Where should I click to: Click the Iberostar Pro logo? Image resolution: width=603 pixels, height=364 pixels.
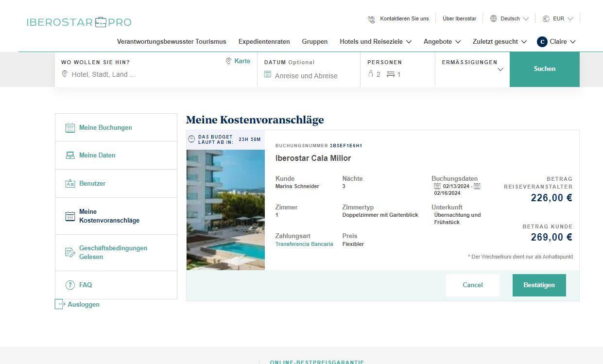(x=79, y=22)
